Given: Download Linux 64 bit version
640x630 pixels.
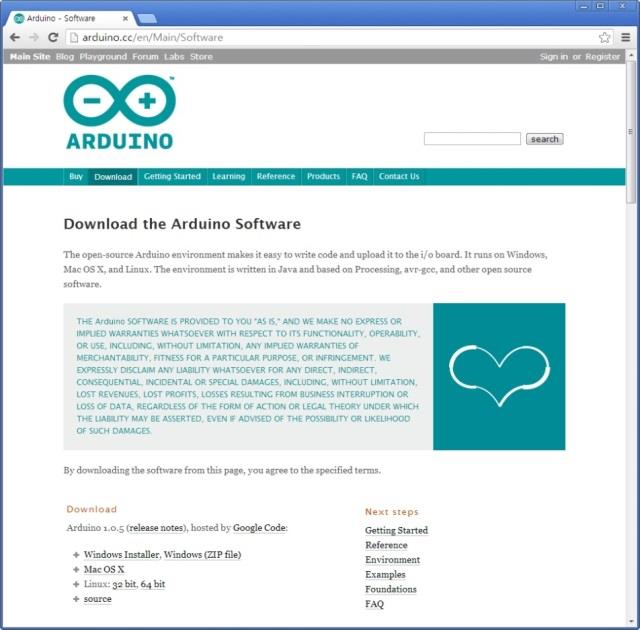Looking at the screenshot, I should click(153, 584).
